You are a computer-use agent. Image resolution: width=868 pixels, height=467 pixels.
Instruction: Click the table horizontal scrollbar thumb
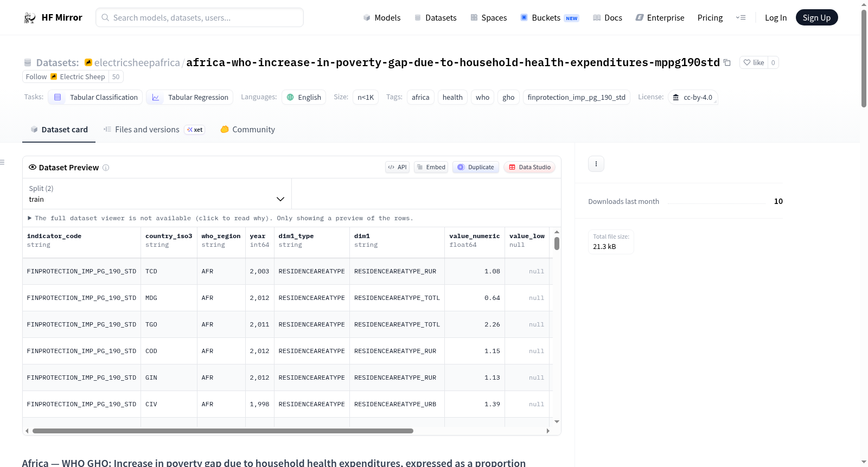point(223,431)
